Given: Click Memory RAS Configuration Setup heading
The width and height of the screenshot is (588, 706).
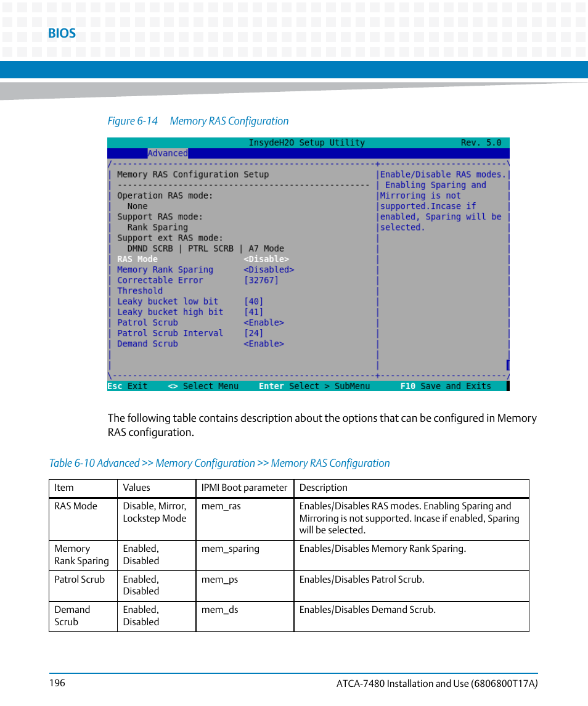Looking at the screenshot, I should [193, 174].
